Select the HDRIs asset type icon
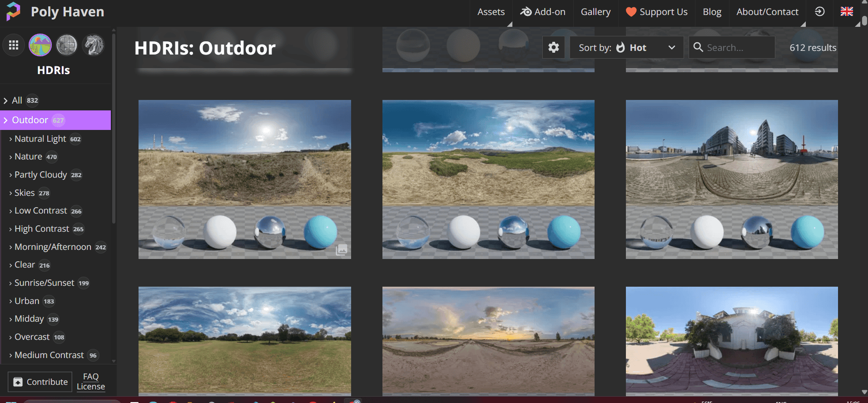The height and width of the screenshot is (403, 868). 40,45
